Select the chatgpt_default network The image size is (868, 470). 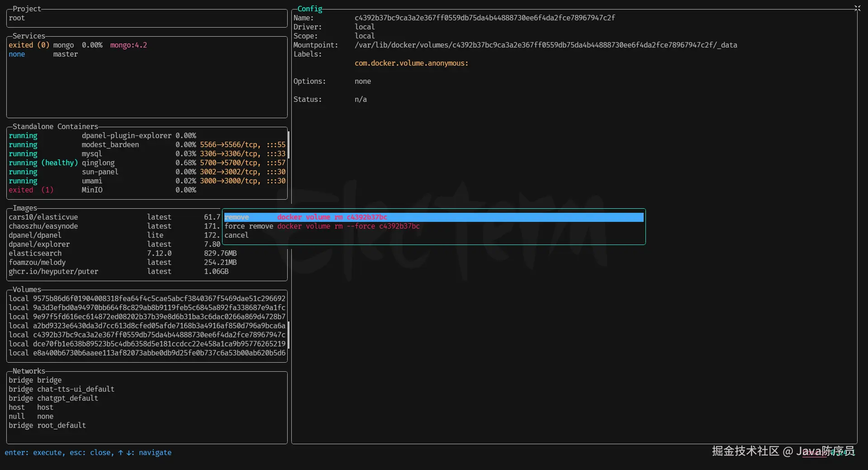[67, 398]
